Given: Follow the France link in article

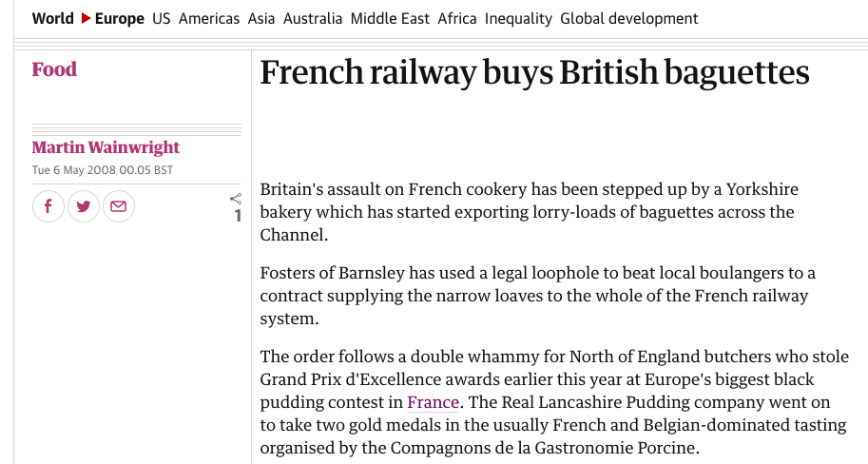Looking at the screenshot, I should click(434, 402).
